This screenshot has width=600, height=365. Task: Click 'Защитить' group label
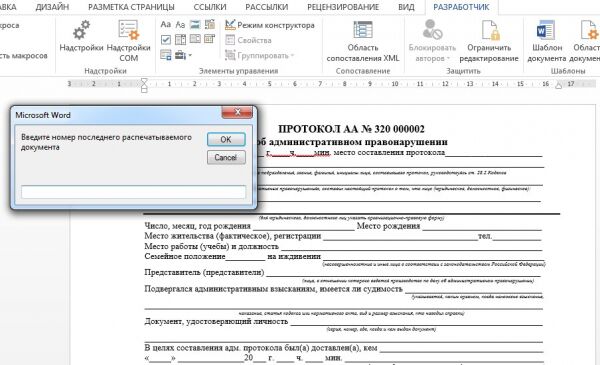(463, 71)
